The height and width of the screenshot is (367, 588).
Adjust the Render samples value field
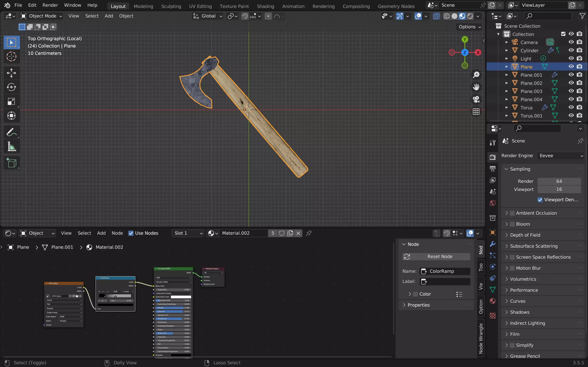tap(559, 181)
